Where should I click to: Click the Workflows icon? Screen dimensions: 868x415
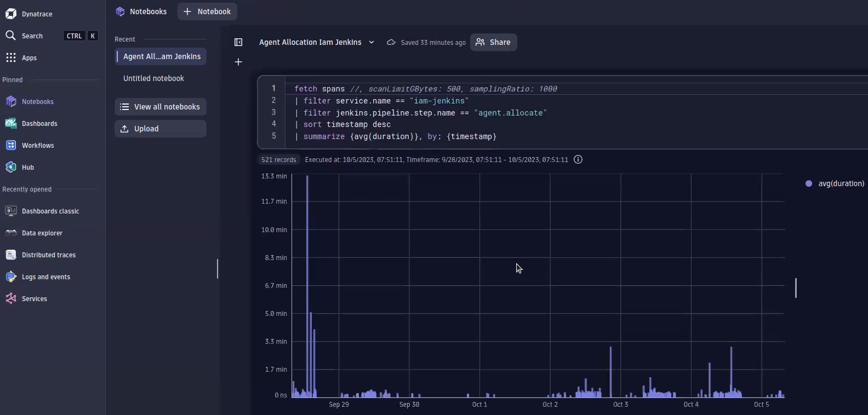(11, 145)
